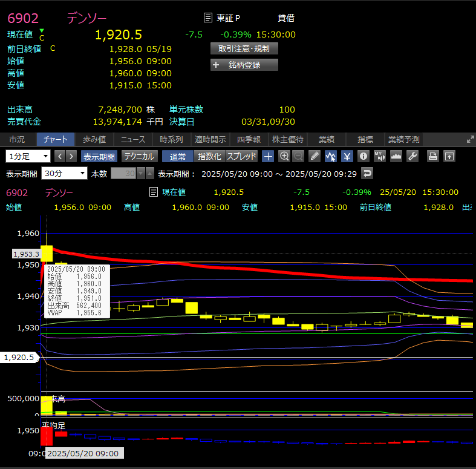Toggle the info tooltip icon
476x469 pixels.
point(364,157)
